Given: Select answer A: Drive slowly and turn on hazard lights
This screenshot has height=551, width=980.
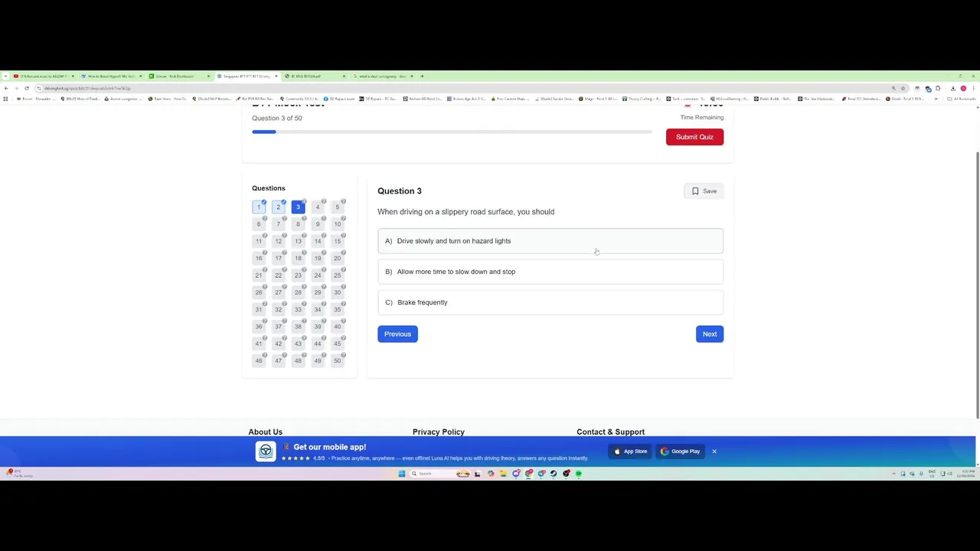Looking at the screenshot, I should 550,241.
